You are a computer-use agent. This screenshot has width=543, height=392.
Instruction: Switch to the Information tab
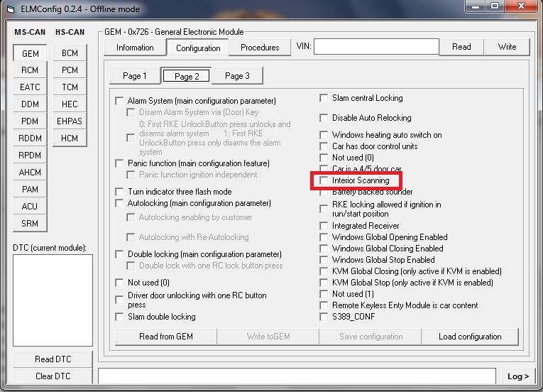coord(135,48)
